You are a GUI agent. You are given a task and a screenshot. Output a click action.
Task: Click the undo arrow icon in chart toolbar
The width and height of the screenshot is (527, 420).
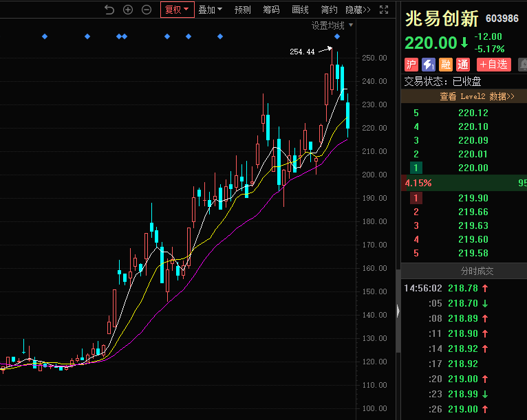[x=109, y=10]
